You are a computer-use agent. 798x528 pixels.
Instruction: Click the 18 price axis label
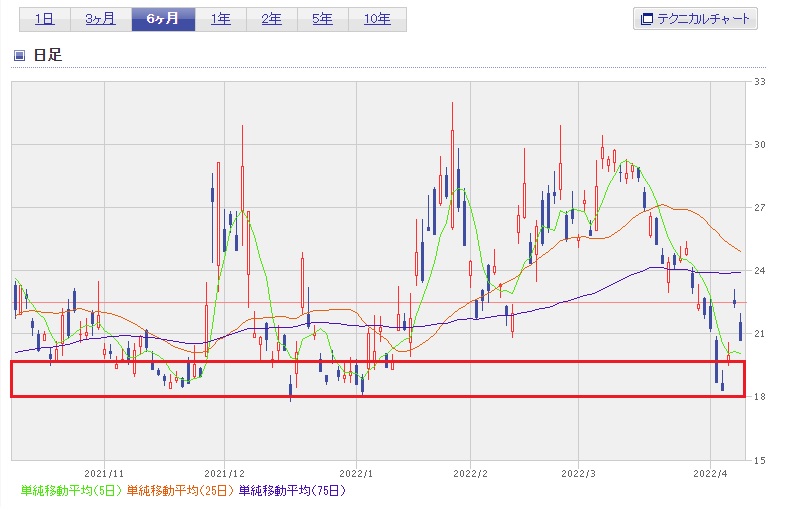(x=759, y=397)
